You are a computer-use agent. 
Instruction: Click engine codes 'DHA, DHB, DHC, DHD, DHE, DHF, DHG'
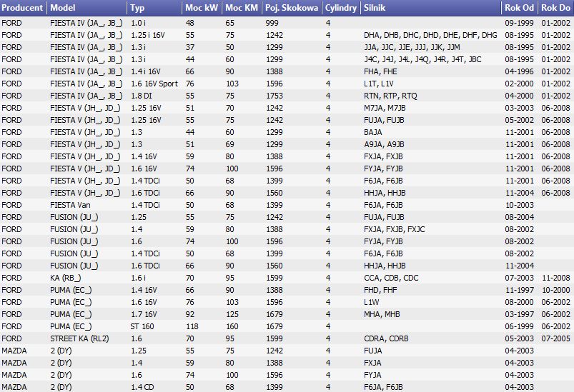[x=430, y=35]
